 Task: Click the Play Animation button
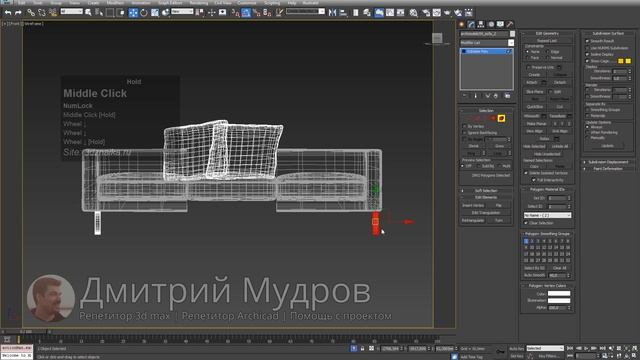click(x=586, y=348)
